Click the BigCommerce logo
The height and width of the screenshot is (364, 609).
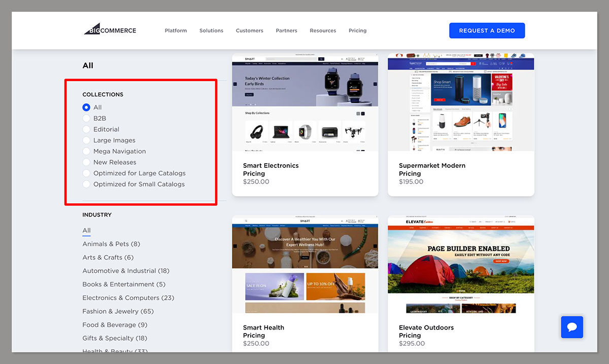click(110, 29)
